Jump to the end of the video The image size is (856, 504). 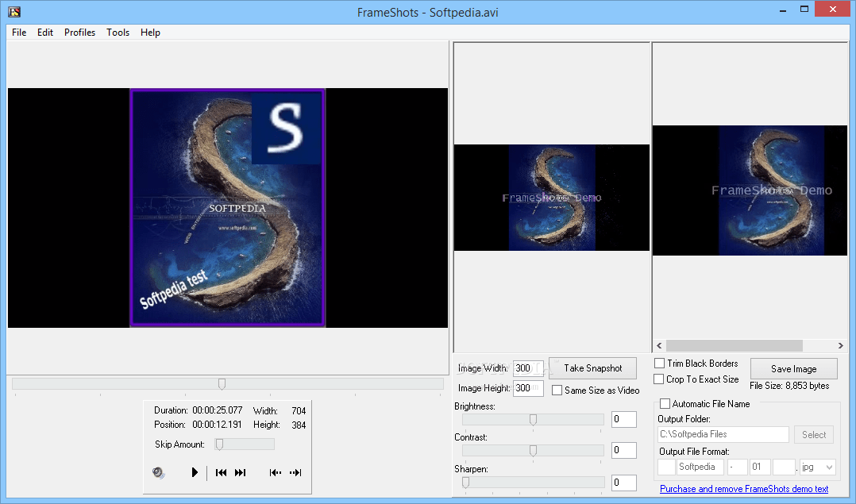click(240, 472)
